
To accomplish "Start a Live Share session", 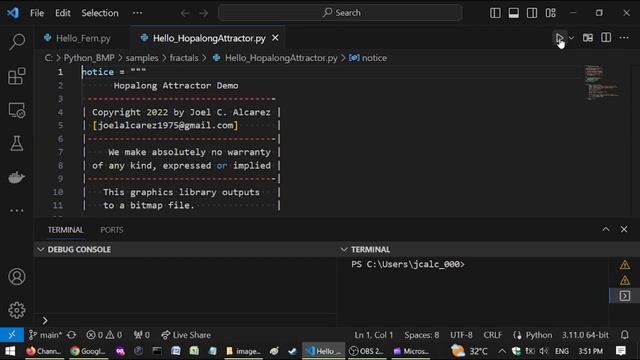I will pos(186,335).
